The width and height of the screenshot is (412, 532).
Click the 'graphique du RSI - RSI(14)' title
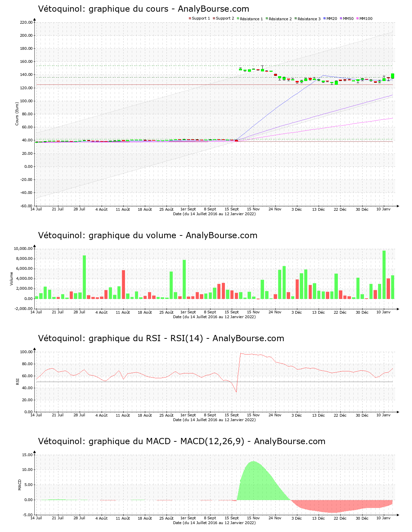tap(161, 338)
